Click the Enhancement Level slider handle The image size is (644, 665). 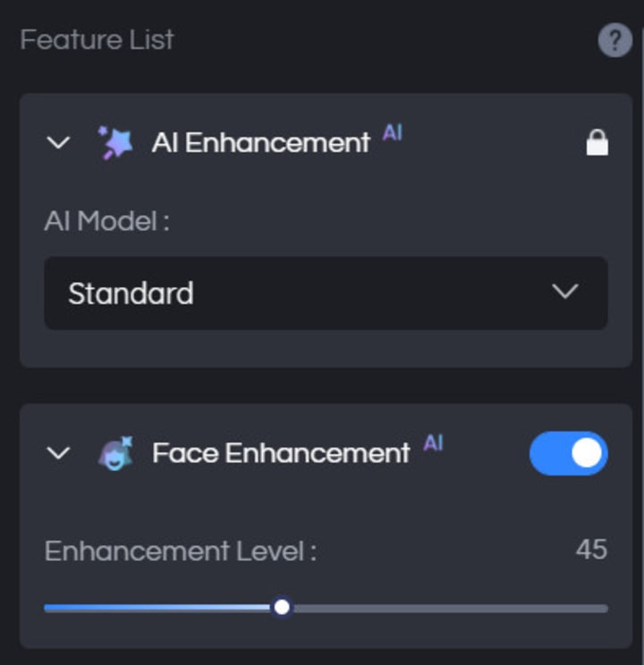pyautogui.click(x=282, y=607)
